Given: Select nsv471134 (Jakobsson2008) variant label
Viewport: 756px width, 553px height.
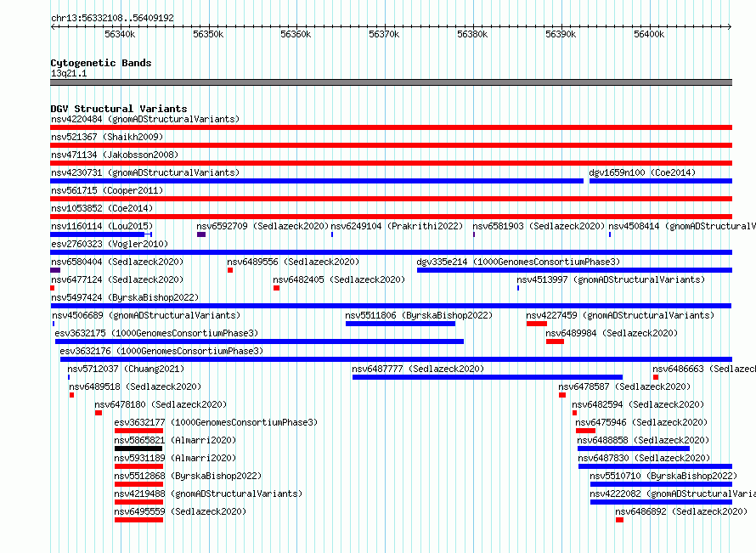Looking at the screenshot, I should coord(115,155).
